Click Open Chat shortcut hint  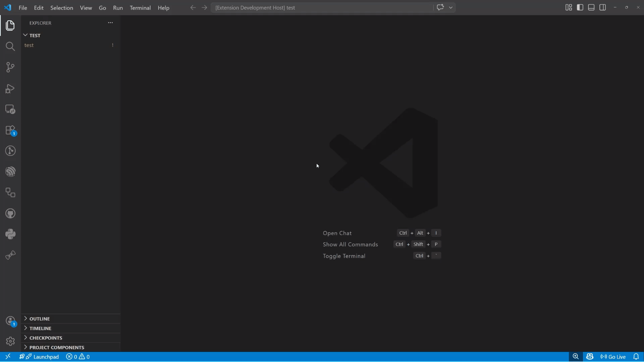[x=337, y=233]
